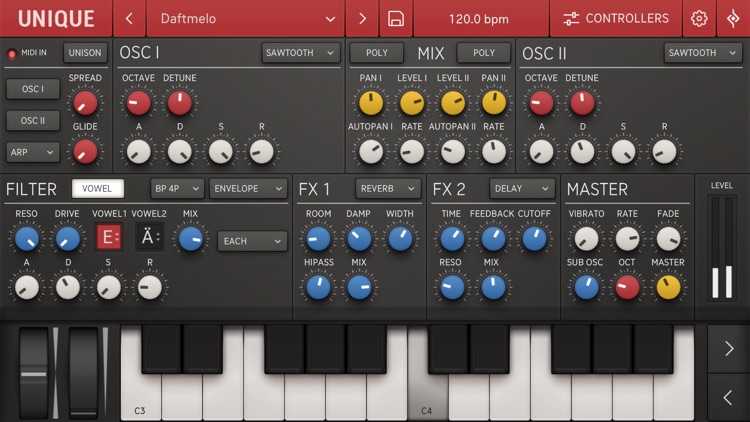Toggle the VOWEL filter mode button

[98, 189]
